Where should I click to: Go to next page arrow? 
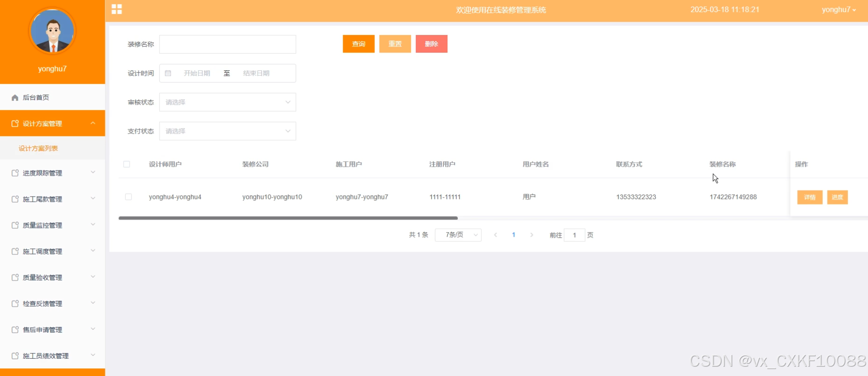(x=531, y=235)
